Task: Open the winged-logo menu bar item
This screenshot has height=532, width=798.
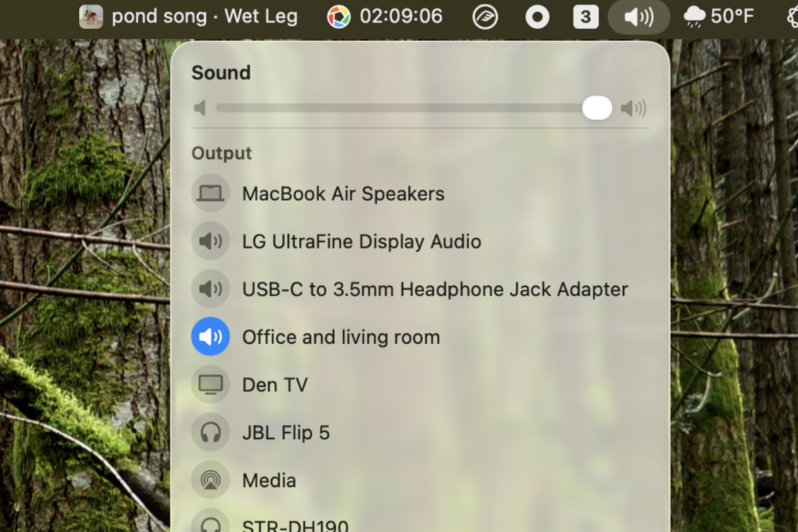Action: pos(485,16)
